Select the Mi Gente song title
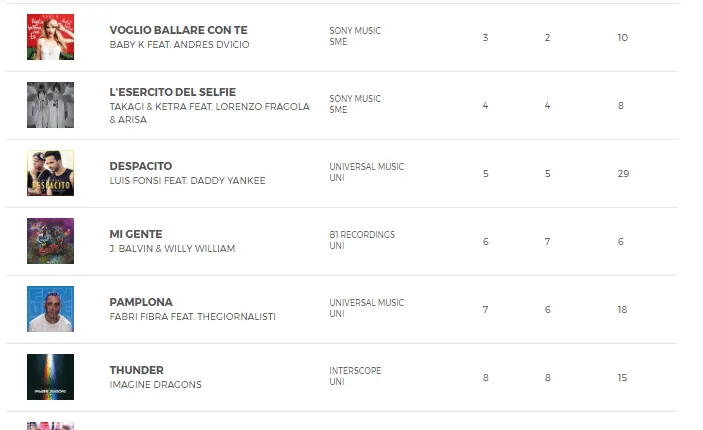Image resolution: width=703 pixels, height=430 pixels. [x=135, y=234]
